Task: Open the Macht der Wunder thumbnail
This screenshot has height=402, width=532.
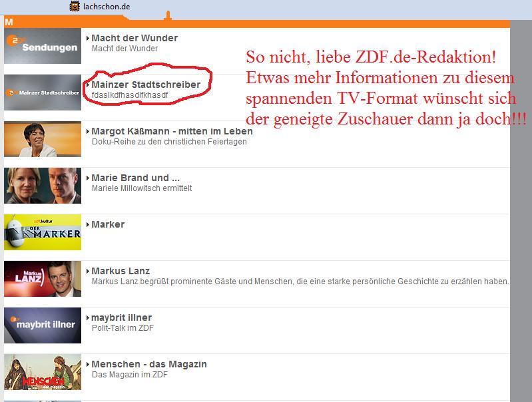Action: (43, 46)
